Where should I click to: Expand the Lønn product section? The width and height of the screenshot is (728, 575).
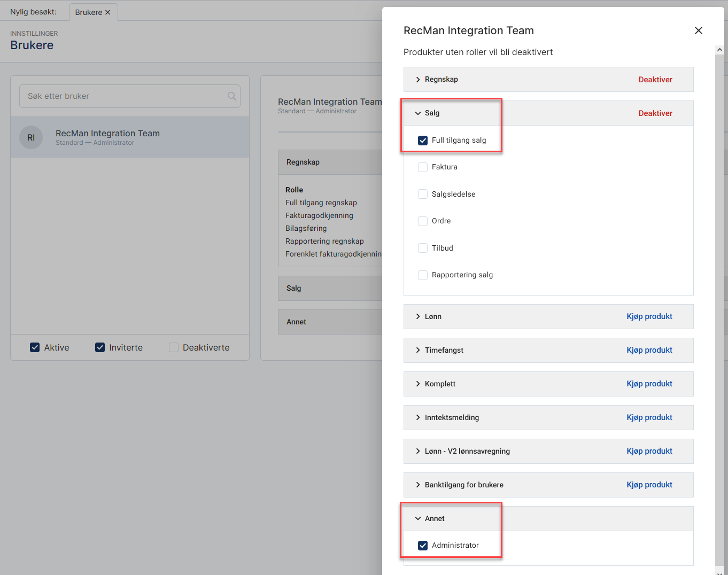click(418, 316)
